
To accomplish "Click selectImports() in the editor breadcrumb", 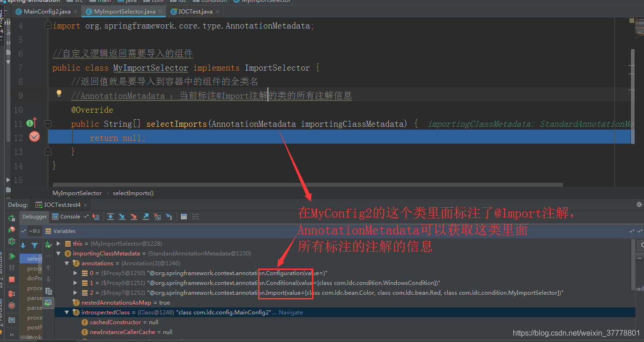I will 133,193.
